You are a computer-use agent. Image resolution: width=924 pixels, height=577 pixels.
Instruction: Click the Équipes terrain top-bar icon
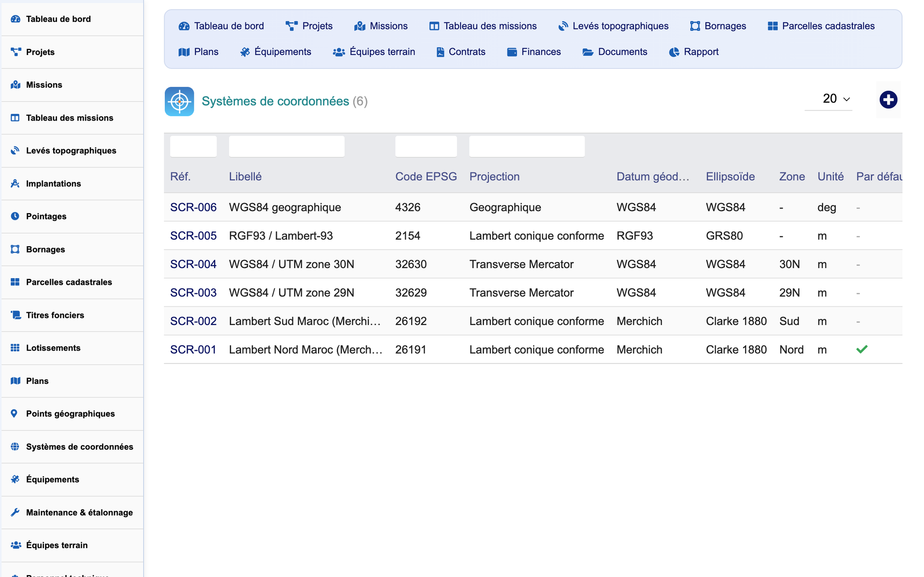click(x=339, y=52)
